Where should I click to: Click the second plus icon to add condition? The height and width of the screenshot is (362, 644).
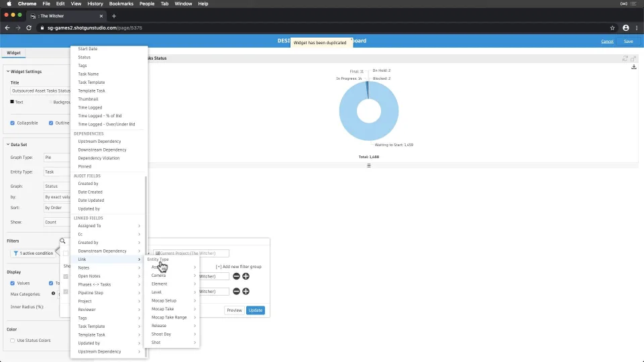[246, 292]
